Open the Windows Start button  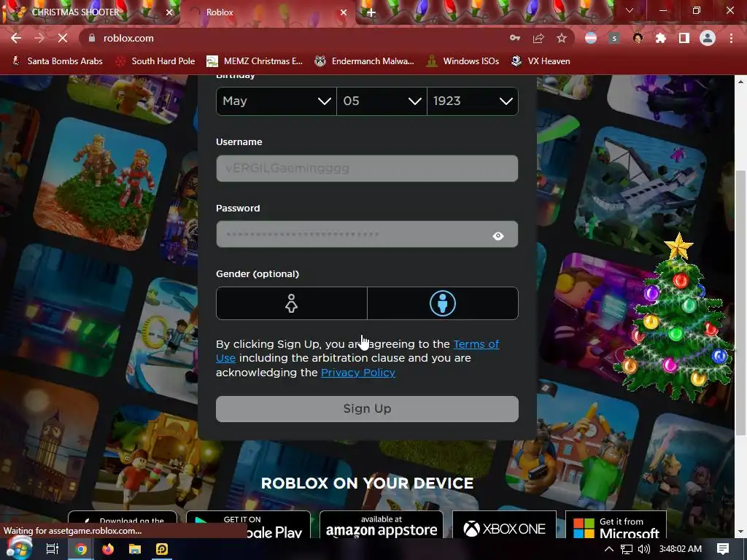pyautogui.click(x=19, y=548)
